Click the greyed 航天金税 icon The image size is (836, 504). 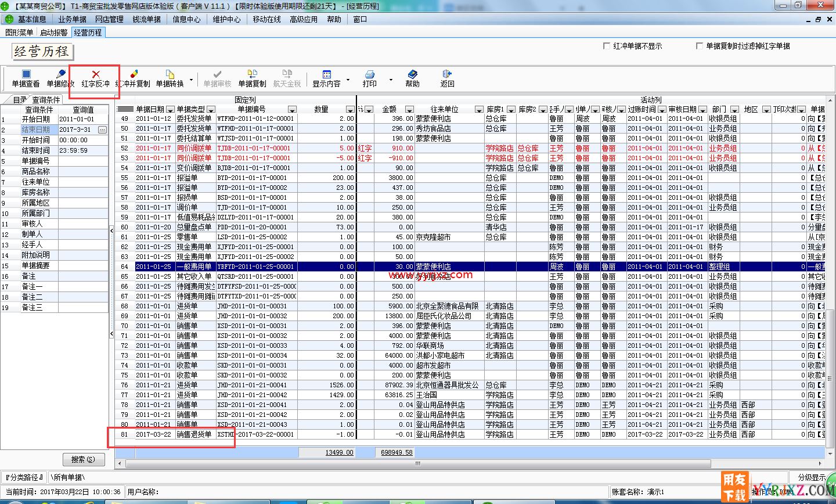click(x=287, y=74)
